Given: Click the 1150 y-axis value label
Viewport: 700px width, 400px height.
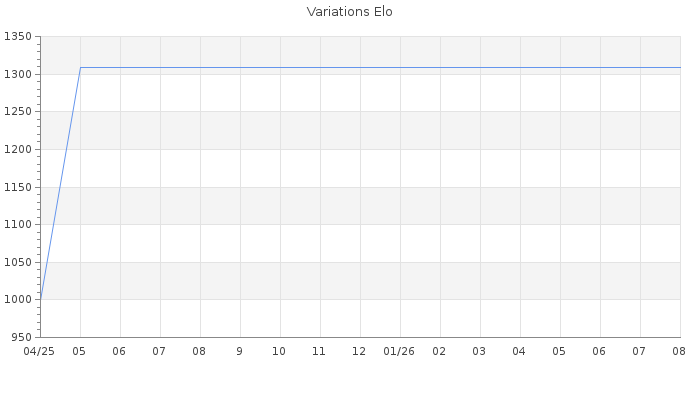Looking at the screenshot, I should click(18, 188).
